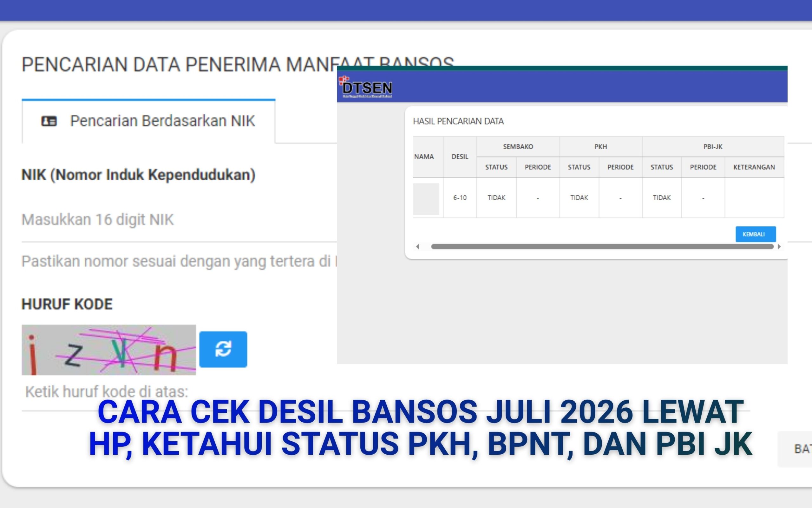Click the STATUS header under SEMBAKO

[x=496, y=167]
